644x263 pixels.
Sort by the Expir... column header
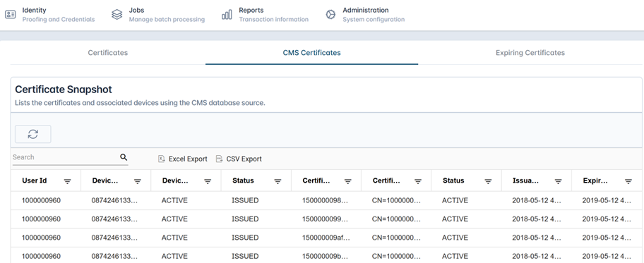click(x=595, y=181)
